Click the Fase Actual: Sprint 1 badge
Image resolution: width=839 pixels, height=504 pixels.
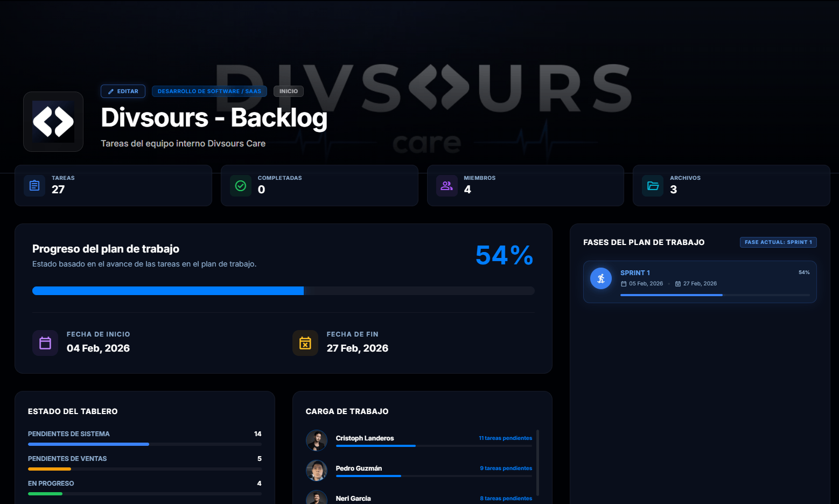778,242
